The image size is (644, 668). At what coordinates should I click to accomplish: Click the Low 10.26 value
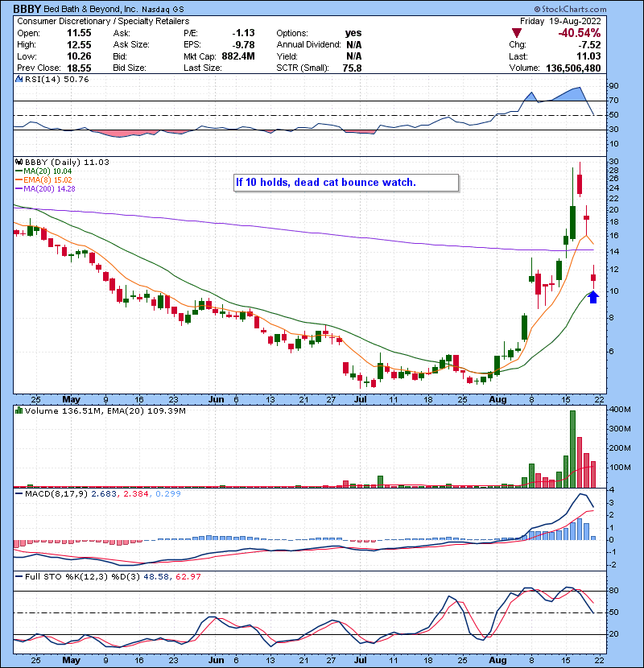coord(79,56)
